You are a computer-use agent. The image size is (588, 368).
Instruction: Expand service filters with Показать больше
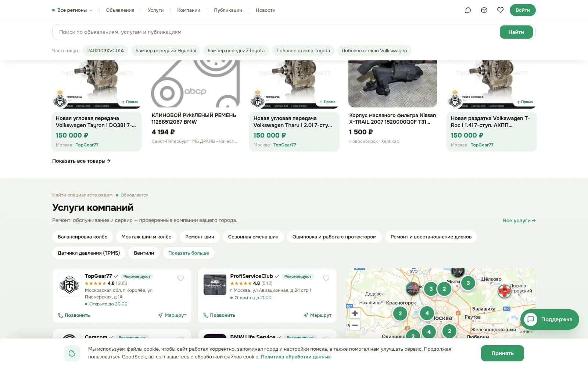189,253
